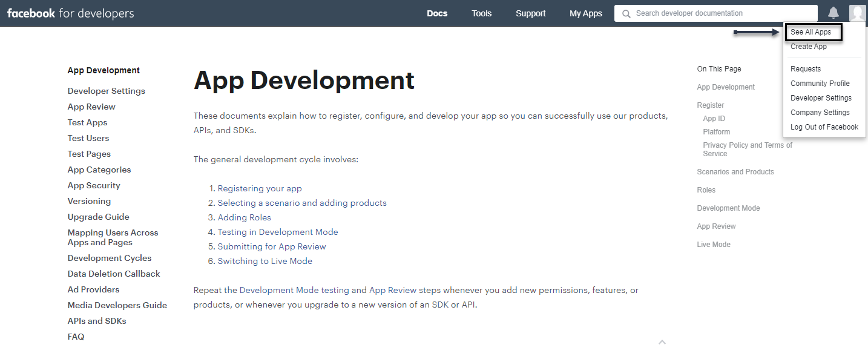Image resolution: width=868 pixels, height=356 pixels.
Task: Choose Community Profile in profile menu
Action: (x=820, y=84)
